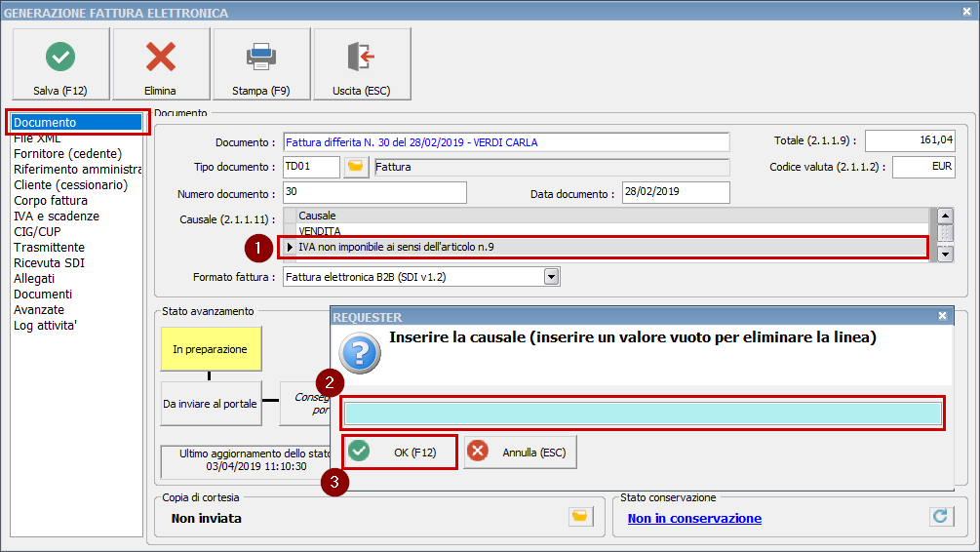980x552 pixels.
Task: Open the Non in conservazione link
Action: click(x=694, y=519)
